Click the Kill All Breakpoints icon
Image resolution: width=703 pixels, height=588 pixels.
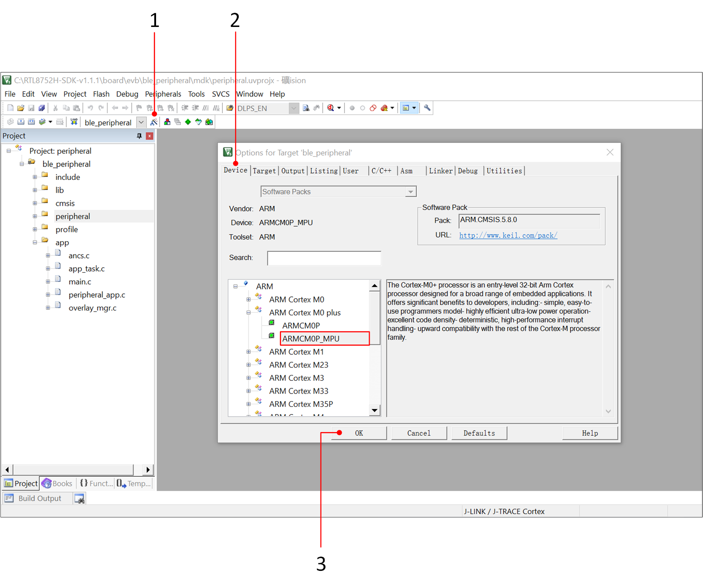coord(384,108)
